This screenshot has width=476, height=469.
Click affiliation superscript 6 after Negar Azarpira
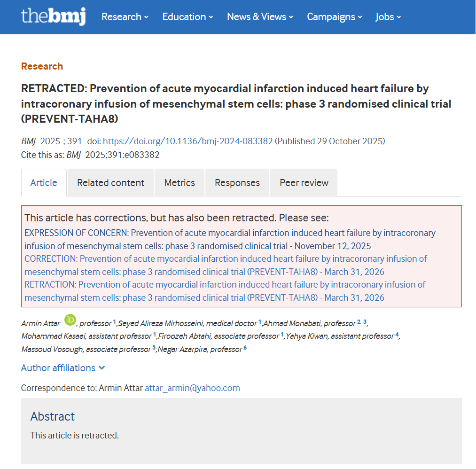[245, 348]
